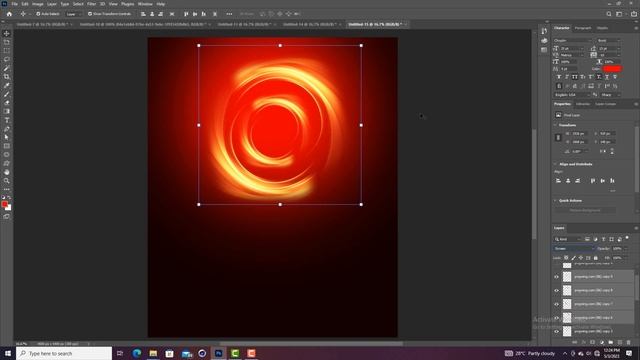
Task: Click the Type here to search box
Action: (64, 353)
